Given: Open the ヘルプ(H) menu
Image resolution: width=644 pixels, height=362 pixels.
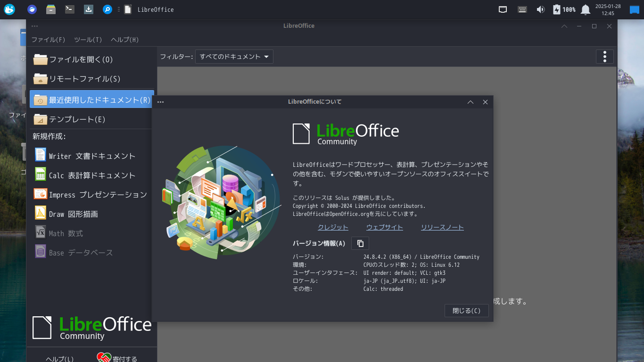Looking at the screenshot, I should tap(125, 40).
